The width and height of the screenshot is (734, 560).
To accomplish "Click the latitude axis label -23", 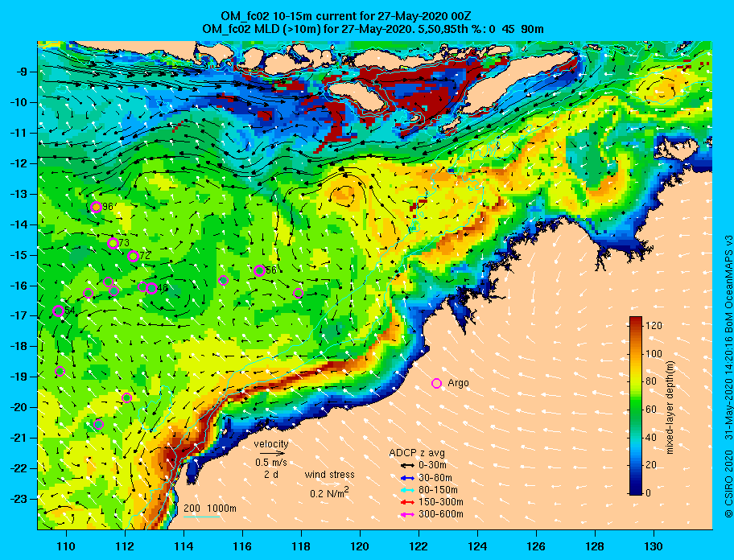I will [x=19, y=499].
